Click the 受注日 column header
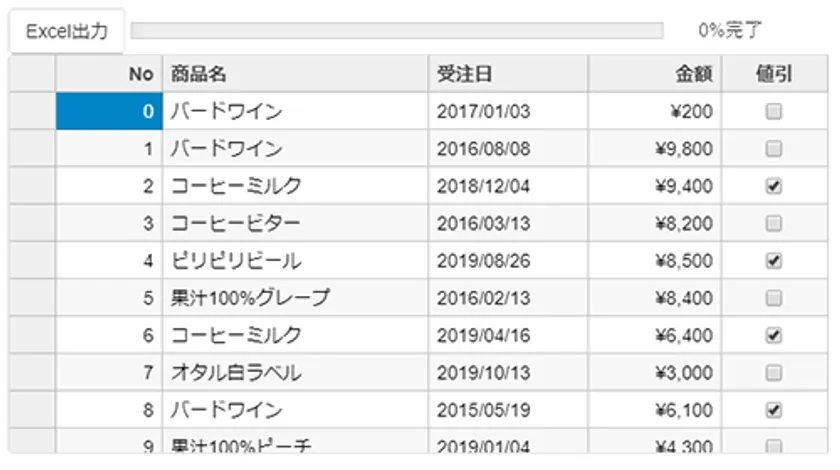Image resolution: width=840 pixels, height=470 pixels. click(x=508, y=74)
